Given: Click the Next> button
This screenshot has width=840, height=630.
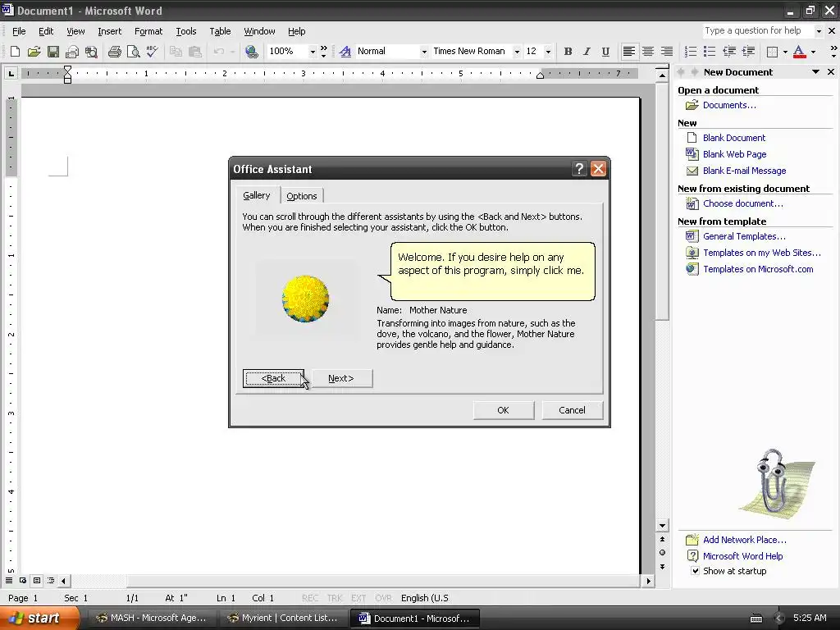Looking at the screenshot, I should pos(341,378).
